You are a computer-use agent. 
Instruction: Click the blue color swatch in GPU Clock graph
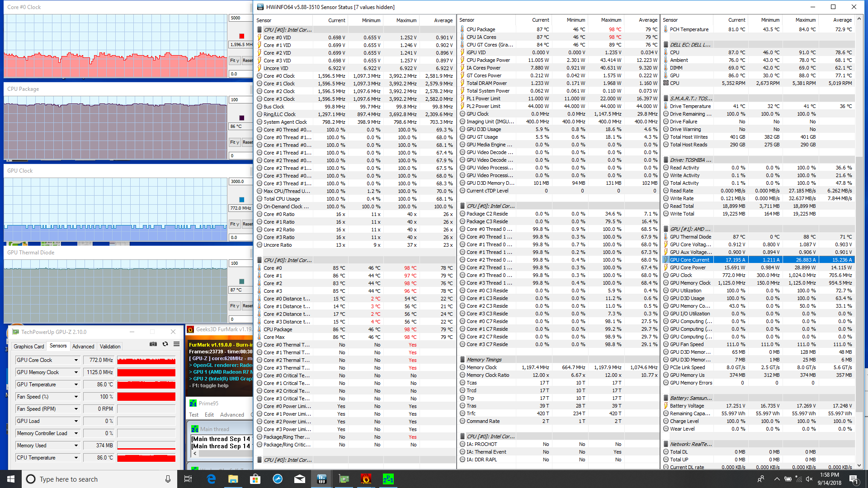pos(241,200)
